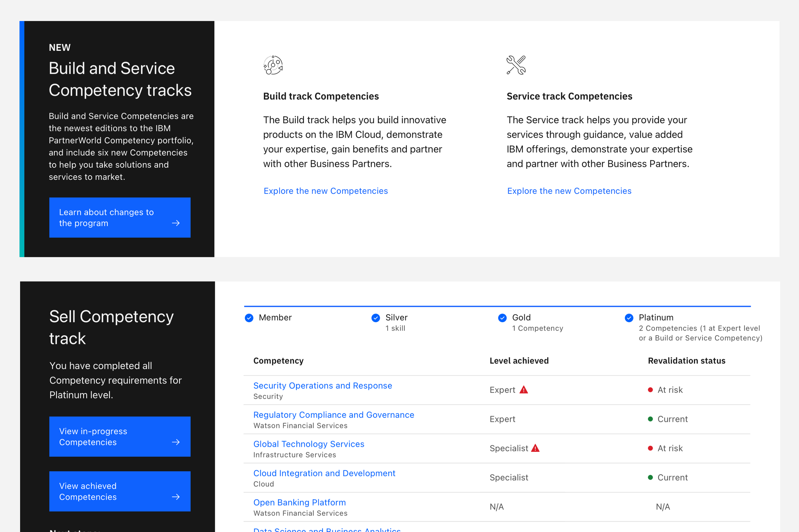The width and height of the screenshot is (799, 532).
Task: Open View in-progress Competencies
Action: pos(120,437)
